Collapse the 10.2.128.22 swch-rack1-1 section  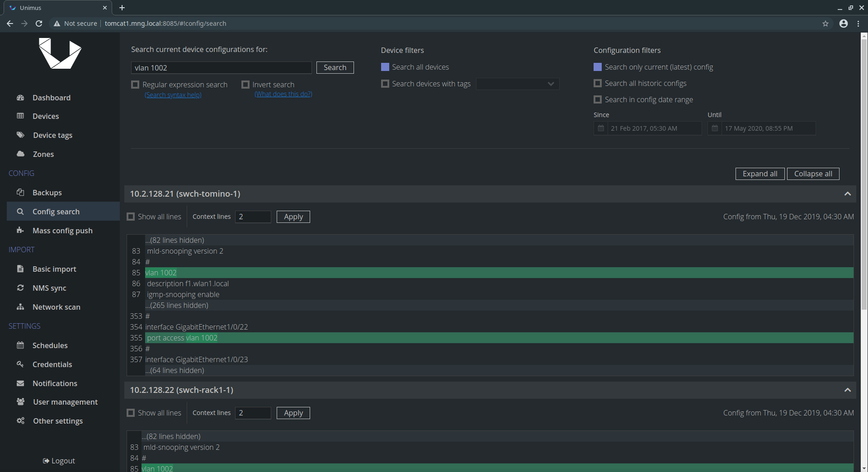point(847,390)
